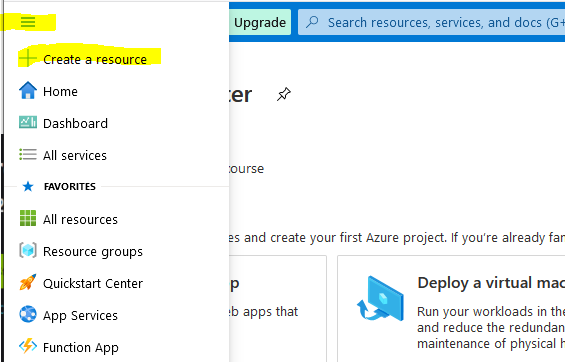
Task: Click the Dashboard chart icon
Action: click(x=28, y=122)
